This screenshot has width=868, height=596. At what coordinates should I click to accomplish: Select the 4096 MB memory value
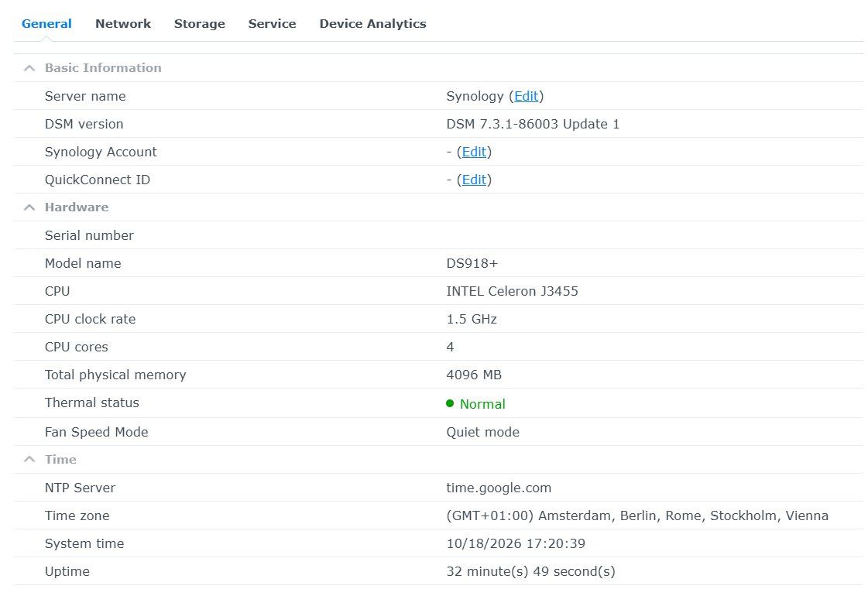[474, 375]
